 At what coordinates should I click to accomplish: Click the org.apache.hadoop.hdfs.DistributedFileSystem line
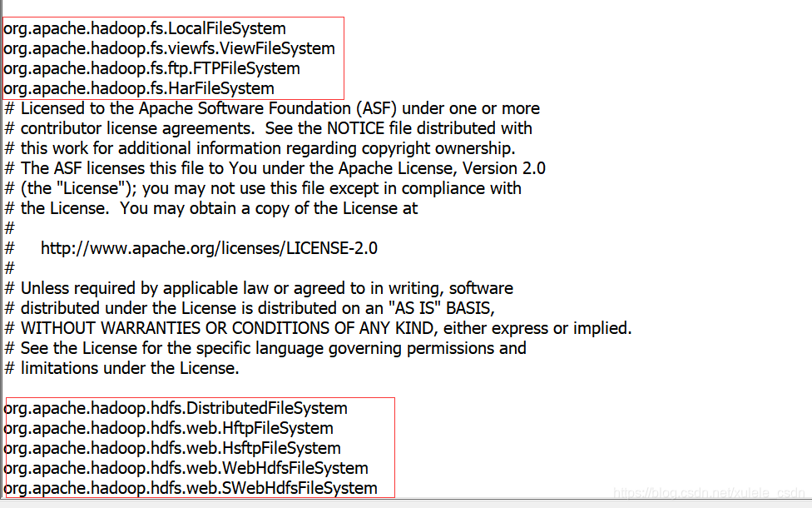[176, 408]
